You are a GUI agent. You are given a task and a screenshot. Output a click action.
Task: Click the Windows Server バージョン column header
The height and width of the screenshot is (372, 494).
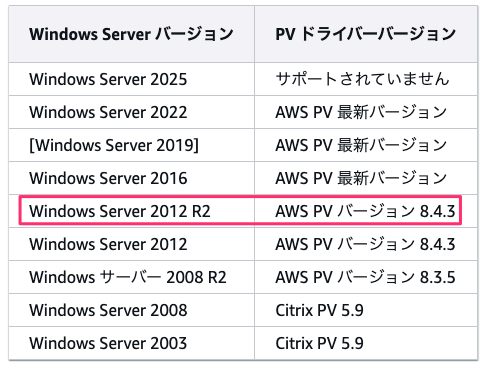coord(131,34)
